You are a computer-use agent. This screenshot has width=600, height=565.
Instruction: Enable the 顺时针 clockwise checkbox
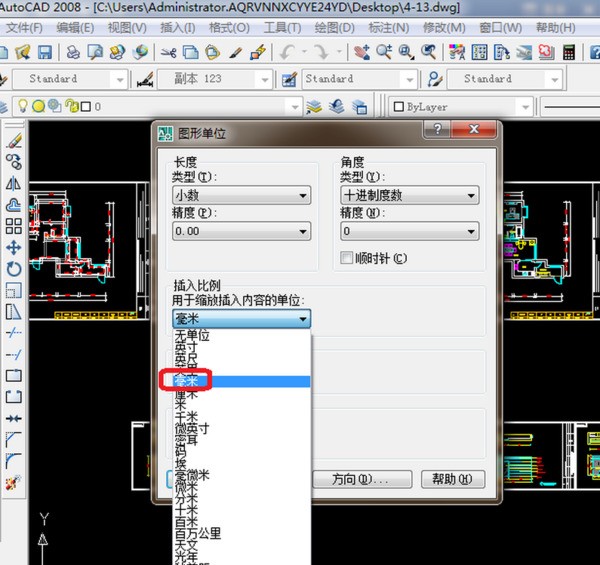coord(347,258)
